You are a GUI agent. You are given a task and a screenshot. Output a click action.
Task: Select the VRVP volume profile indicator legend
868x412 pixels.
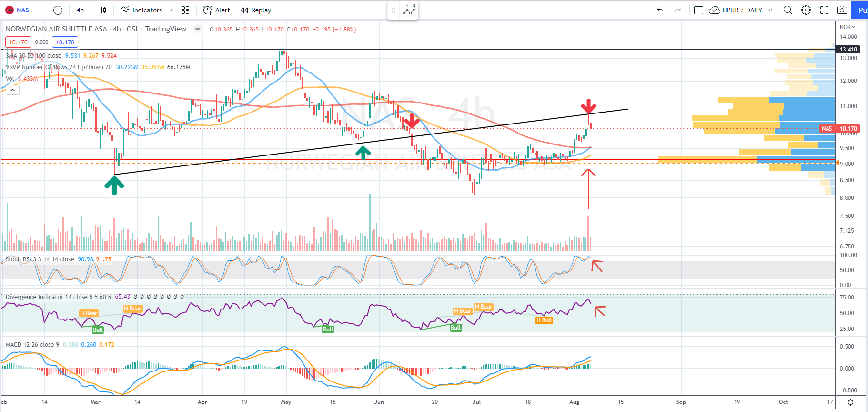(x=59, y=67)
